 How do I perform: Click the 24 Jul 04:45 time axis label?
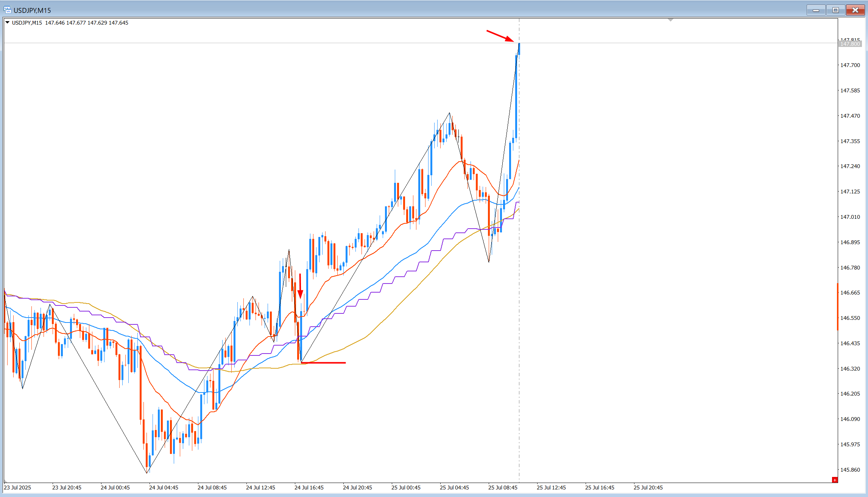tap(164, 488)
